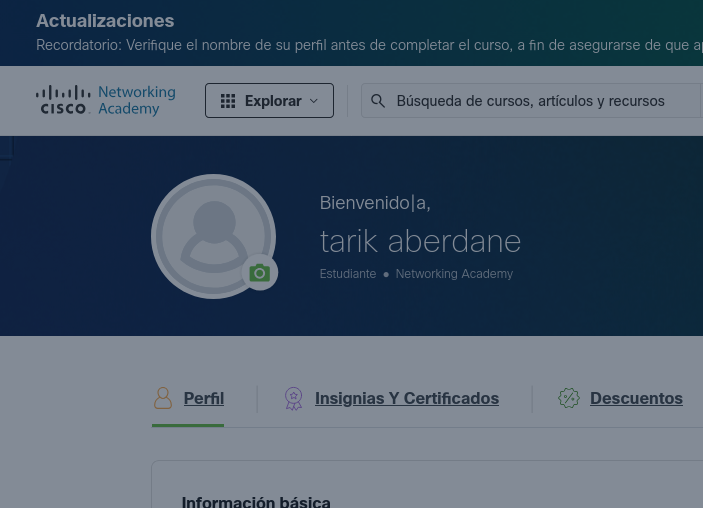Click the magnifying glass search icon
This screenshot has height=508, width=703.
378,101
